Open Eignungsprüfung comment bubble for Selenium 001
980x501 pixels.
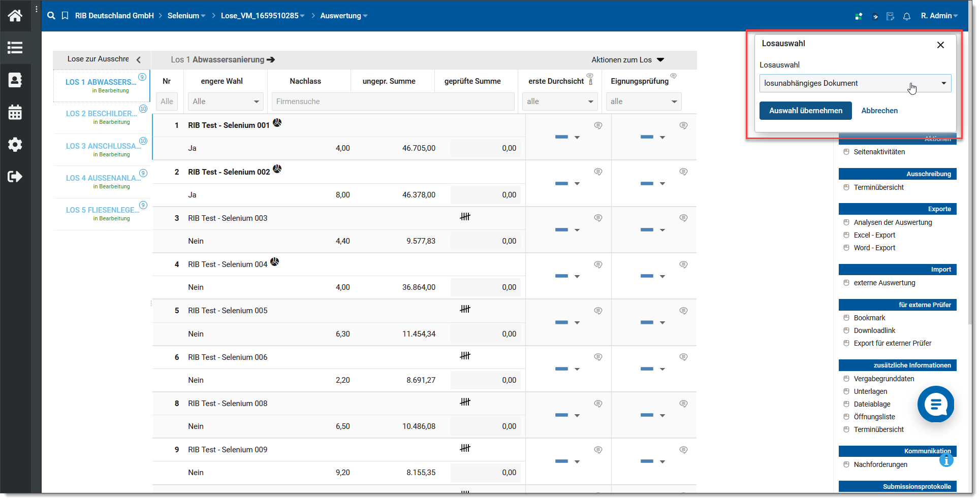coord(684,125)
